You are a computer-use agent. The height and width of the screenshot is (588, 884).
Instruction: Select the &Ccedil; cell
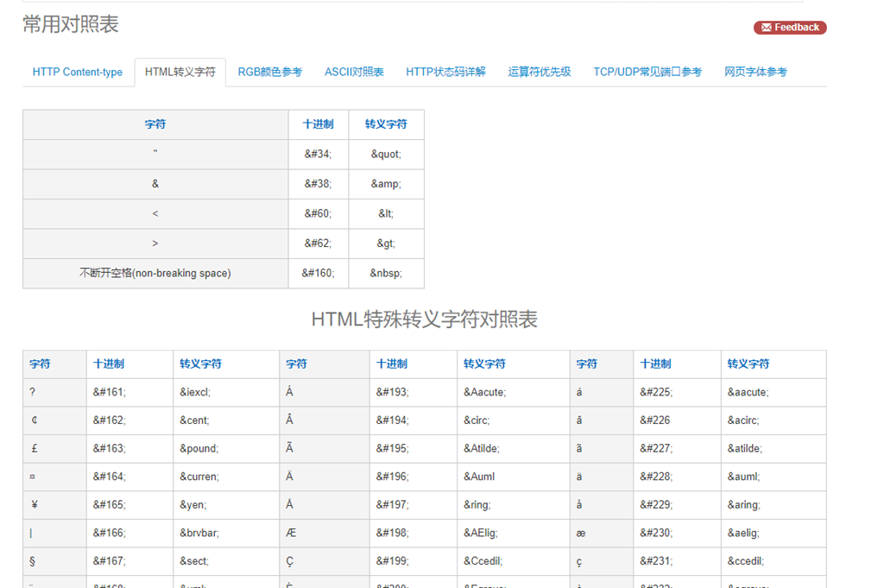pyautogui.click(x=513, y=561)
